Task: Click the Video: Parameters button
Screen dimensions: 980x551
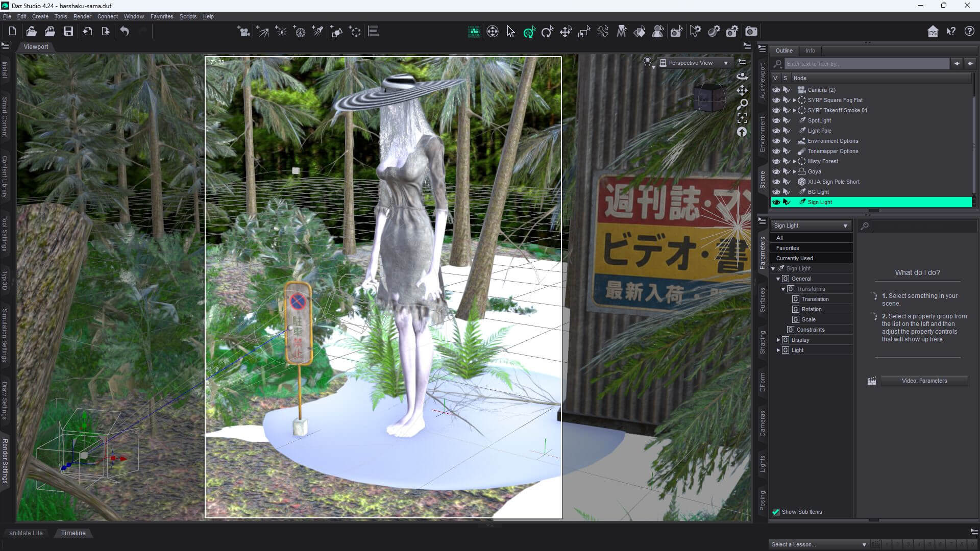Action: [x=924, y=381]
